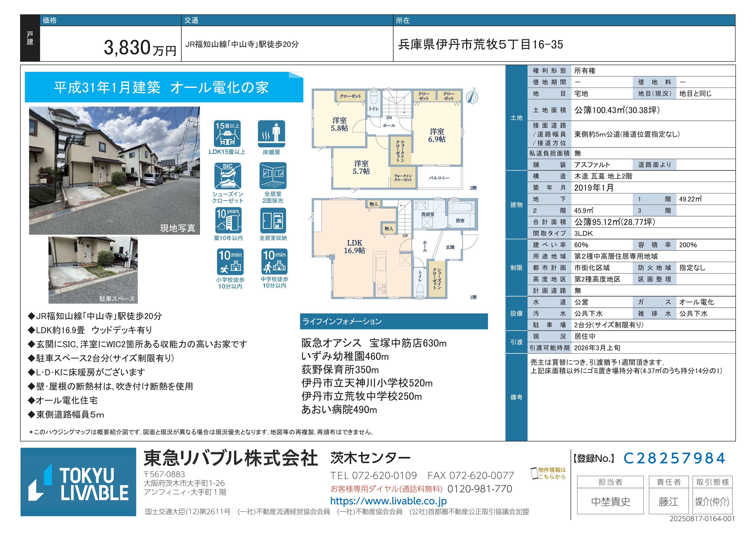
Task: Click the 床暖房 floor heating icon
Action: (x=271, y=134)
